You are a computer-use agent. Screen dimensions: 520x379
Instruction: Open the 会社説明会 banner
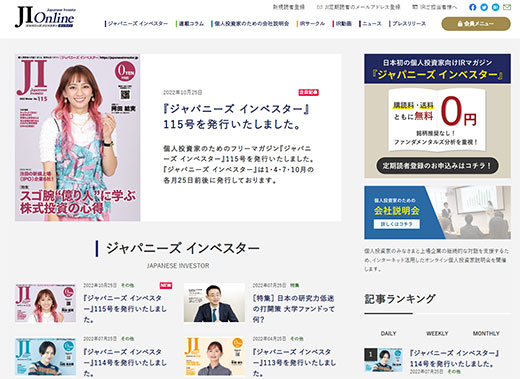tap(437, 213)
